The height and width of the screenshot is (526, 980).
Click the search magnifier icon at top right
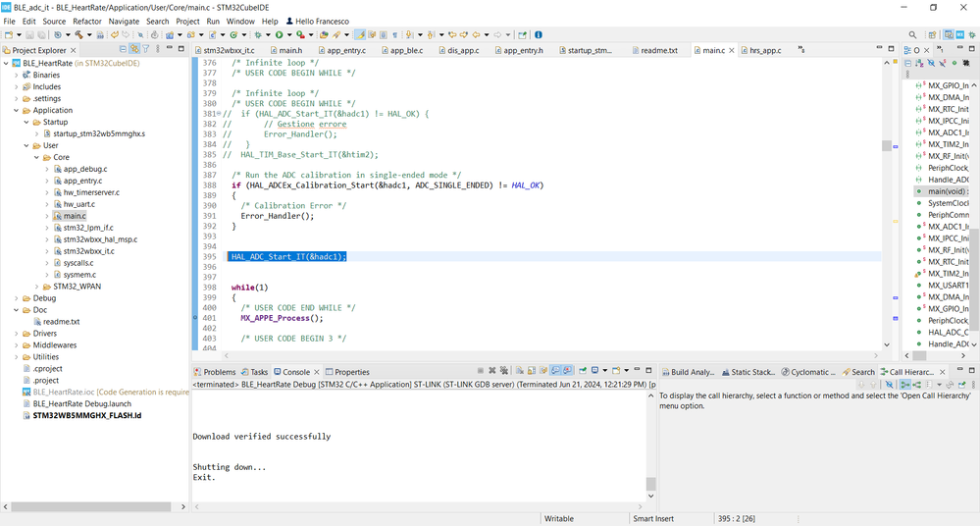912,35
